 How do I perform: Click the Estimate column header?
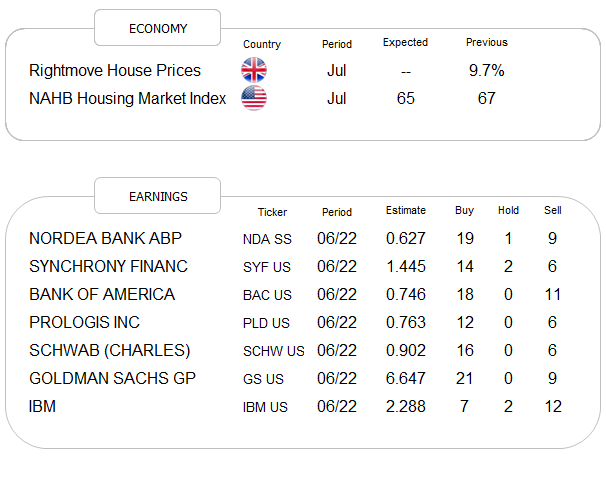406,210
